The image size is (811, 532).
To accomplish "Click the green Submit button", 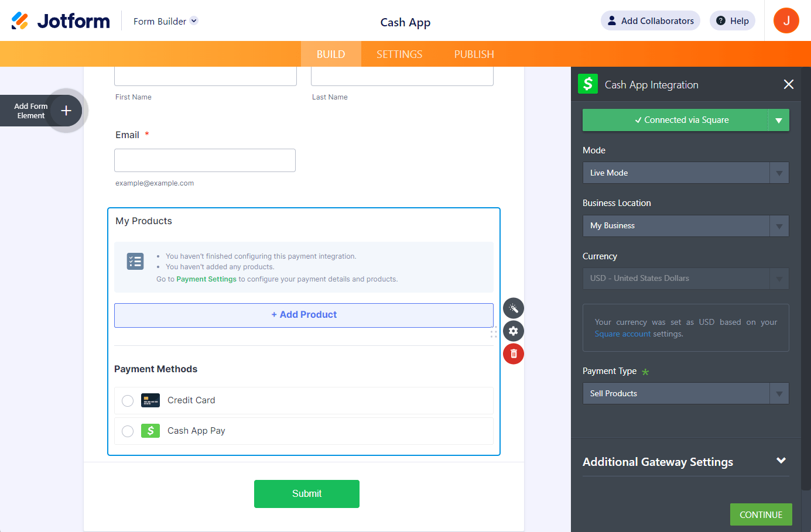I will [x=307, y=494].
